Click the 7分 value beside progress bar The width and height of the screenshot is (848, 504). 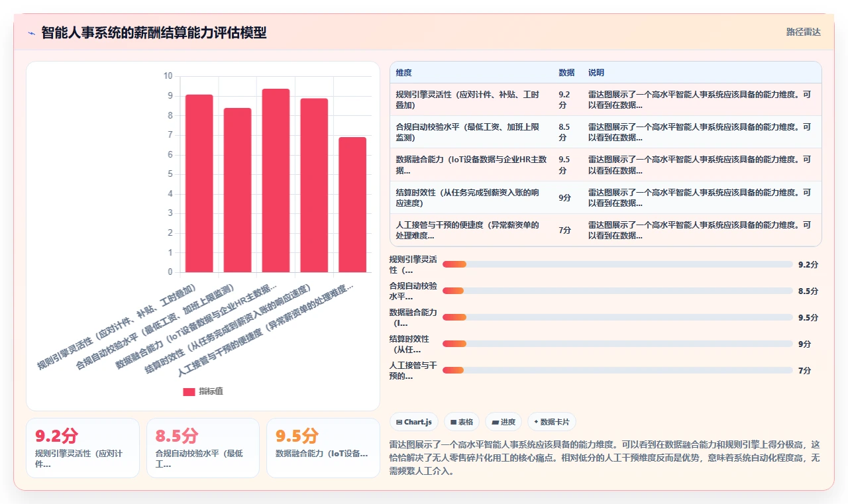tap(805, 370)
